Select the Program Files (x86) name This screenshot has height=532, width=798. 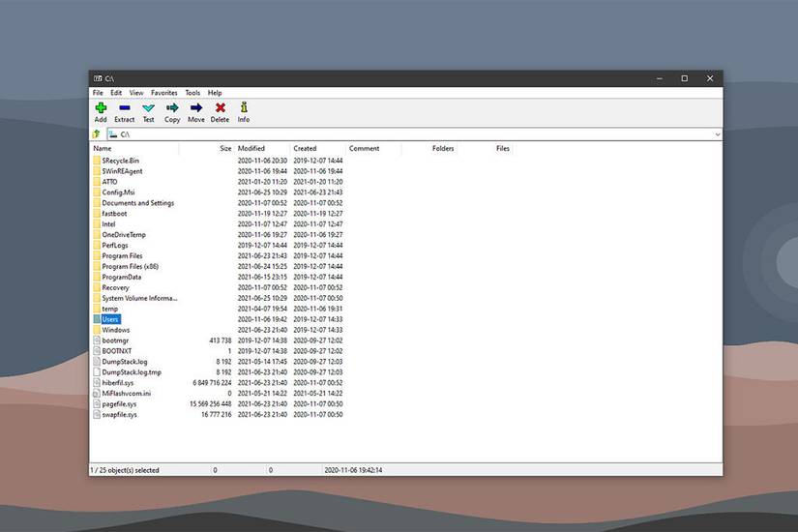pyautogui.click(x=131, y=266)
